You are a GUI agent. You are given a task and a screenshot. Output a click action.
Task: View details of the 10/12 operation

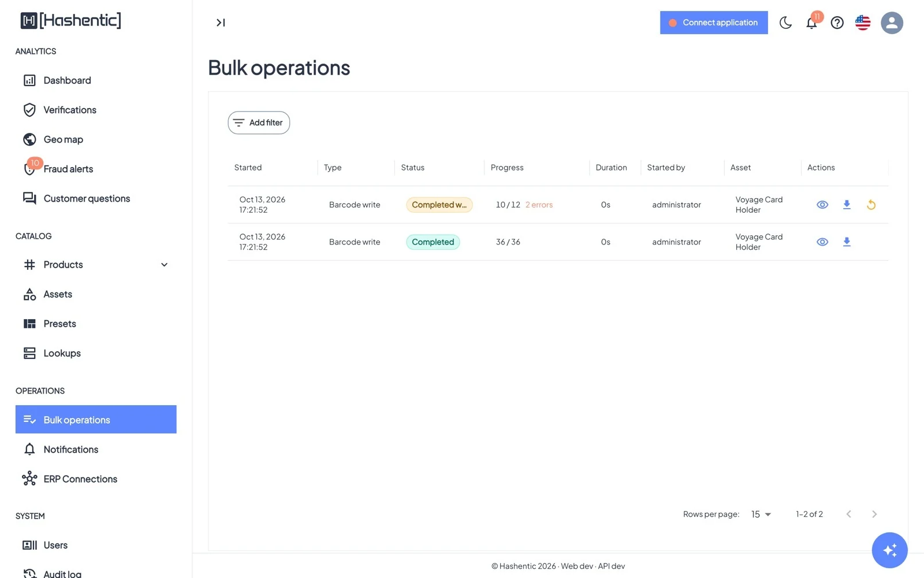click(x=822, y=205)
